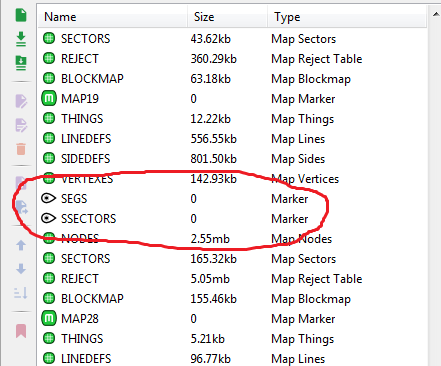
Task: Click the Export Entry icon
Action: click(21, 207)
